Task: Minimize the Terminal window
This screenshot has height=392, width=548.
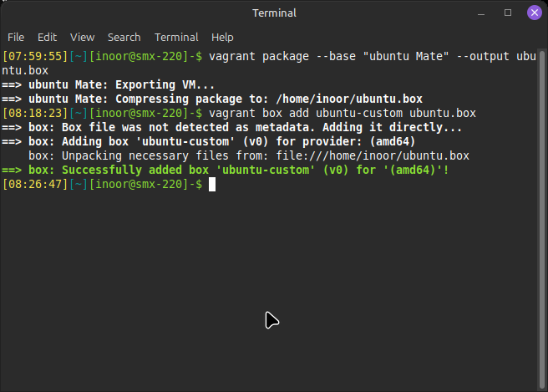Action: (481, 13)
